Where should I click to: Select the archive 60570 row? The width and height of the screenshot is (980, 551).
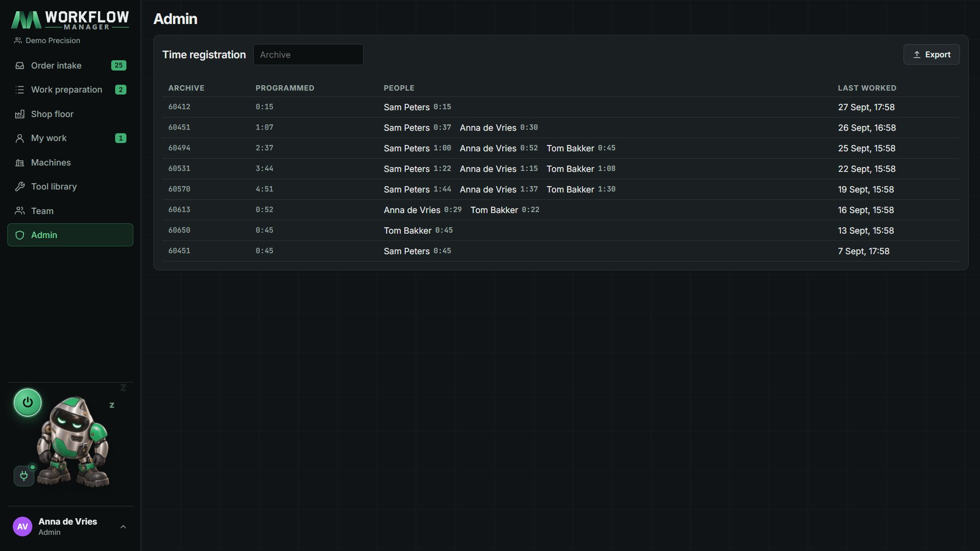tap(561, 189)
